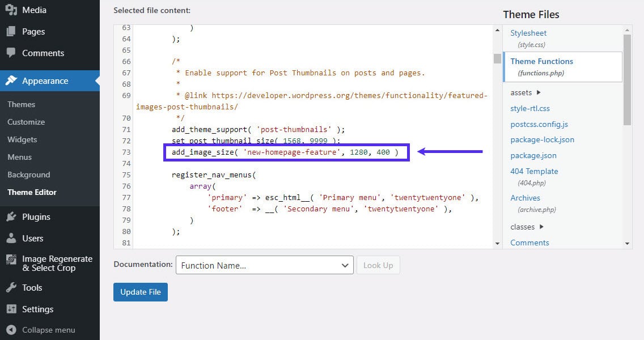Click the Update File button

click(140, 292)
